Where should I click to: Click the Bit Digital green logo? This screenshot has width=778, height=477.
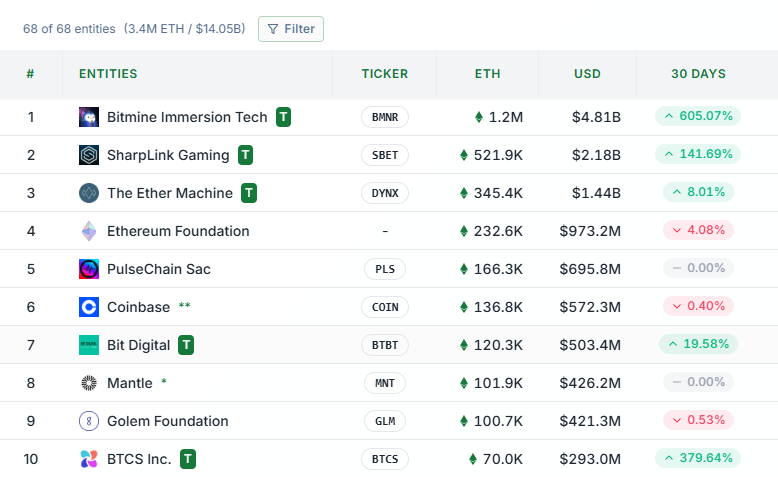coord(89,345)
